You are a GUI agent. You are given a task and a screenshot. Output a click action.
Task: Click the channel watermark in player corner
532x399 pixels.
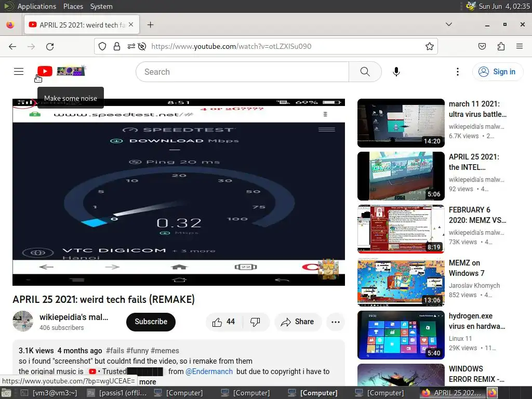[328, 270]
